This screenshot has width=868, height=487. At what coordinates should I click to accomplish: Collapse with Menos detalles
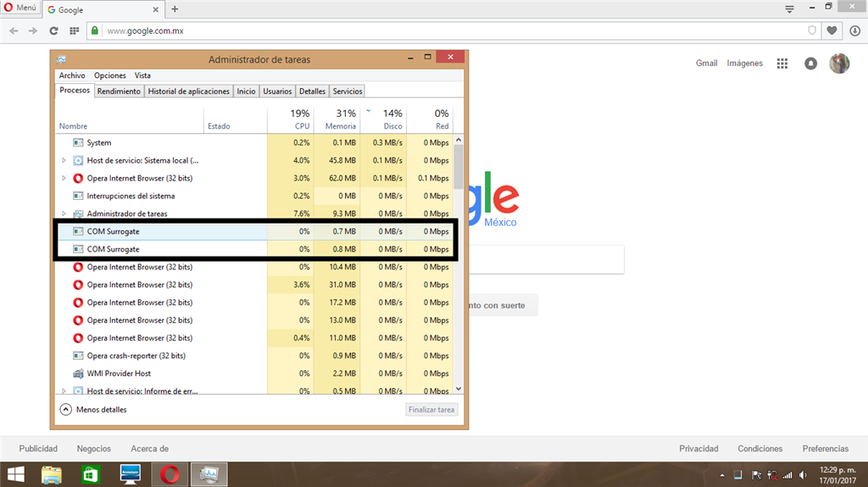point(93,410)
